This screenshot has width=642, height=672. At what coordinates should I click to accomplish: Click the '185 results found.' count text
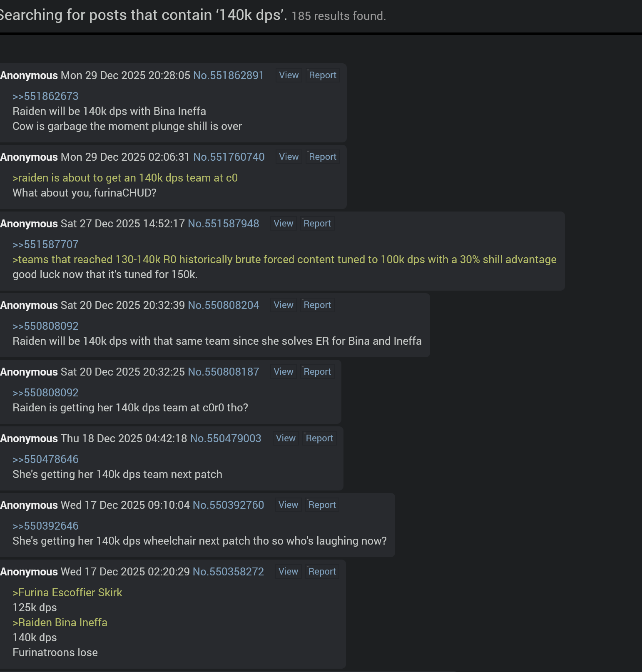pyautogui.click(x=338, y=16)
